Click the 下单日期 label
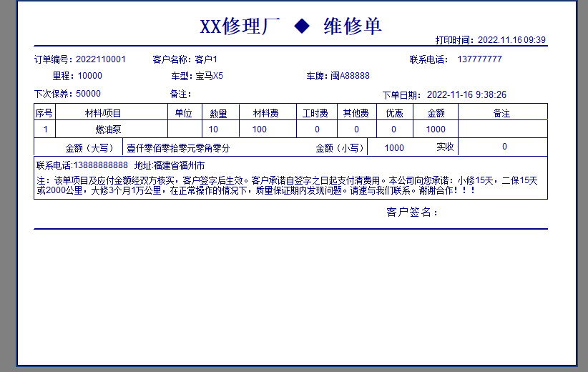The image size is (588, 372). [x=402, y=95]
